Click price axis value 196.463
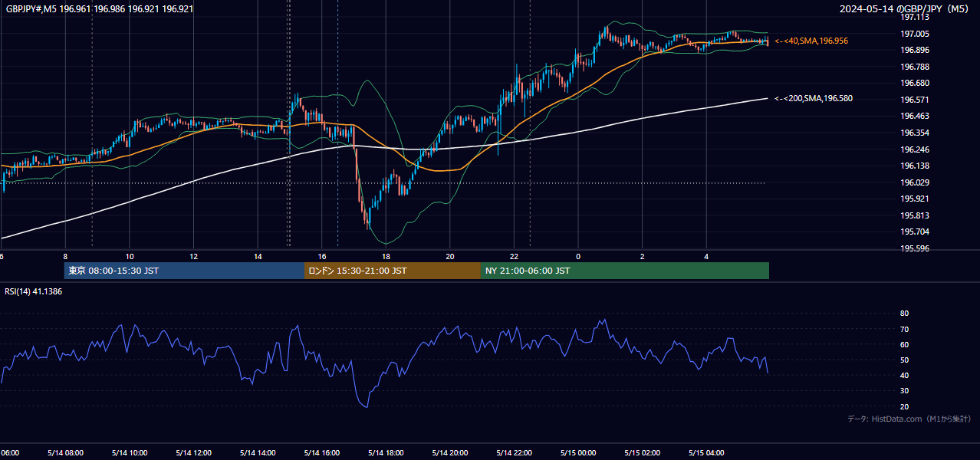The image size is (980, 460). [915, 116]
